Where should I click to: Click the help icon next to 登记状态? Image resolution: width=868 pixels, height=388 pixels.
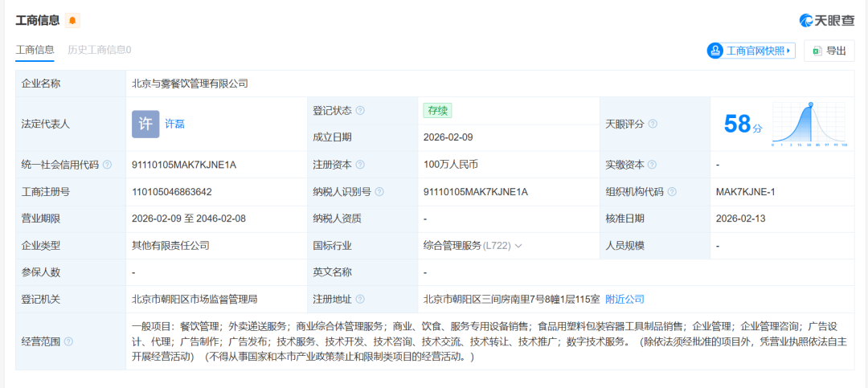tap(360, 111)
